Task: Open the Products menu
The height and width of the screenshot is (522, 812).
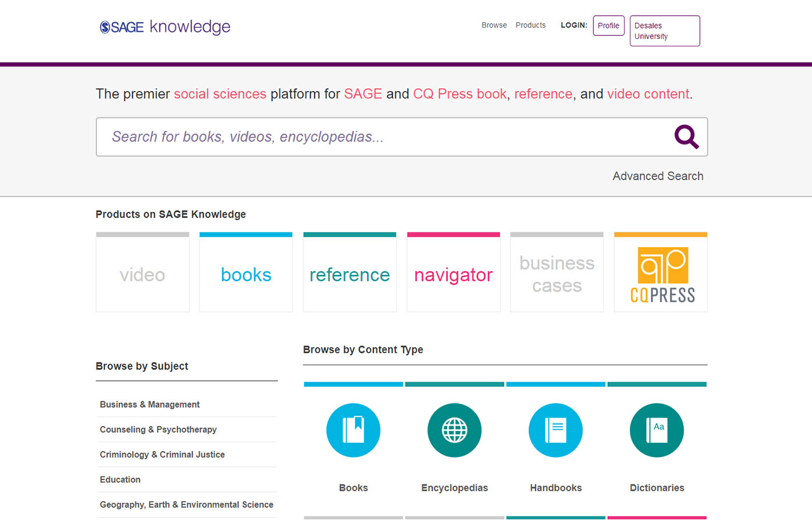Action: coord(531,26)
